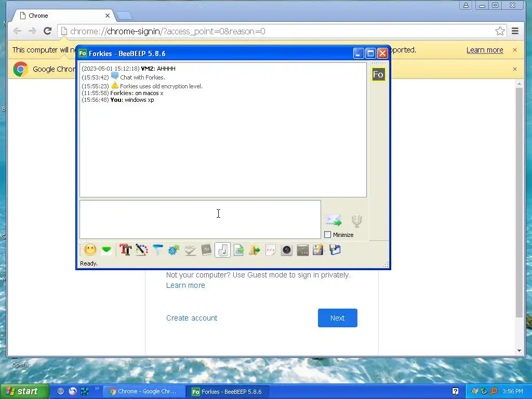This screenshot has height=399, width=532.
Task: Click the orange magnifier tray icon
Action: 494,391
